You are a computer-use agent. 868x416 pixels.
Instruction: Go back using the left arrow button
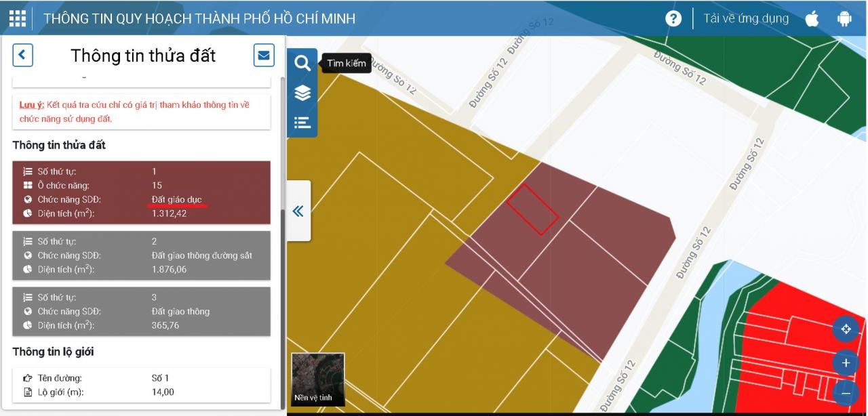tap(23, 55)
